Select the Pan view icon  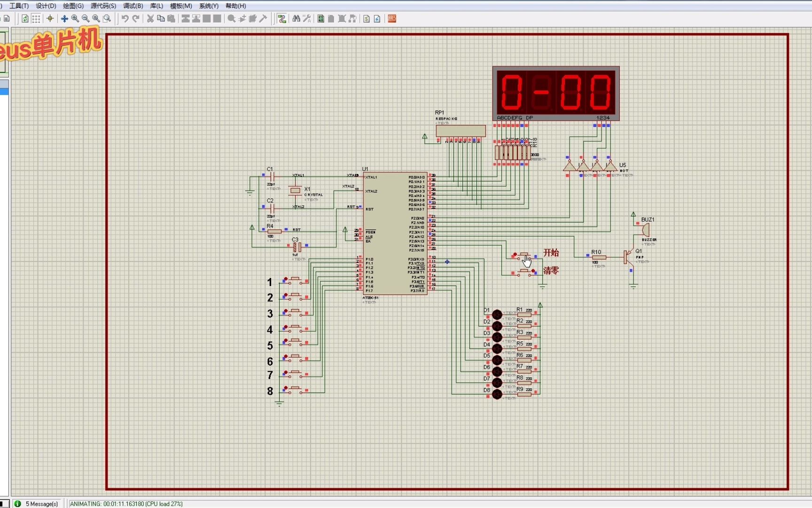click(x=64, y=19)
